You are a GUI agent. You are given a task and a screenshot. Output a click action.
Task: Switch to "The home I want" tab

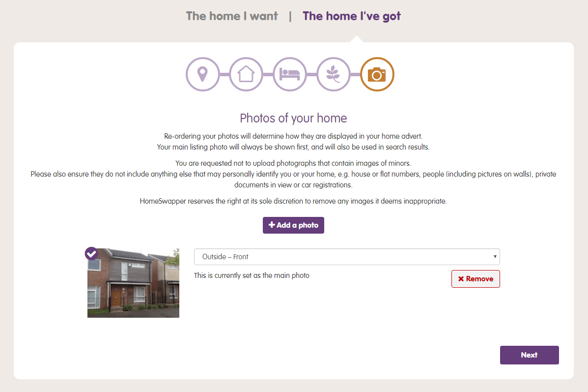(232, 16)
